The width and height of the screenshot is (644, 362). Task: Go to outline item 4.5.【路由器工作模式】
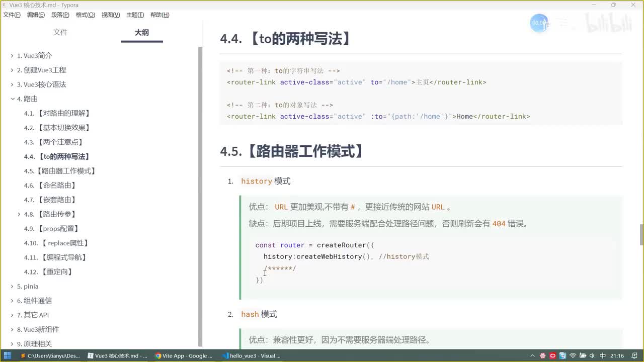[61, 171]
